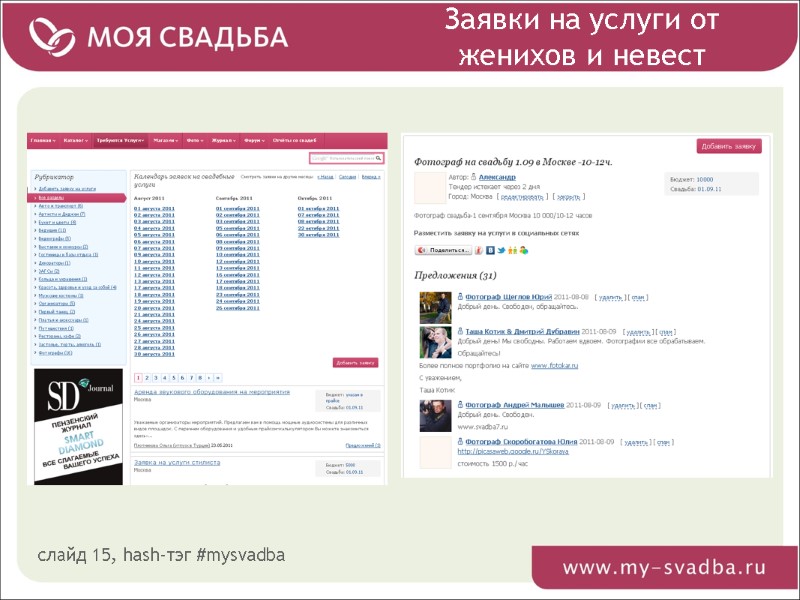Open the Декораторы category
This screenshot has width=800, height=600.
[54, 263]
